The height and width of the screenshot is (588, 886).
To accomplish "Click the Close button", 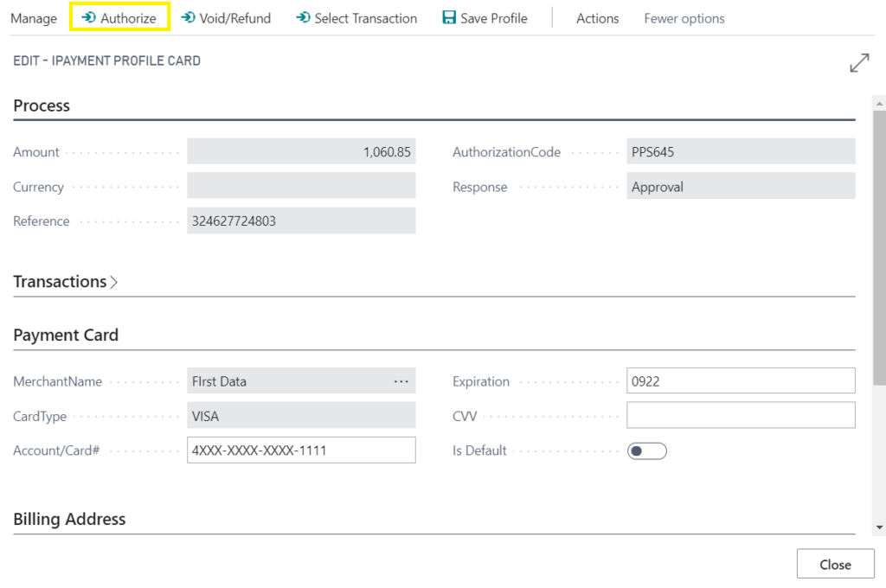I will coord(834,564).
